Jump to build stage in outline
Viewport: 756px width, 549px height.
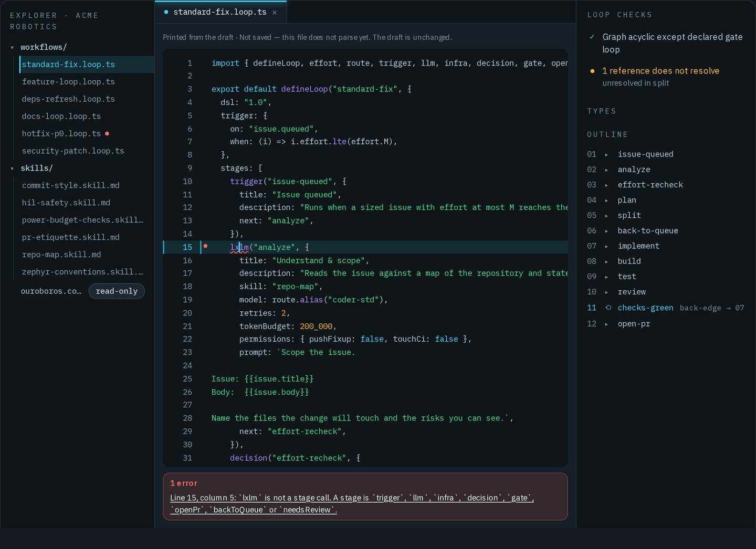pyautogui.click(x=629, y=261)
